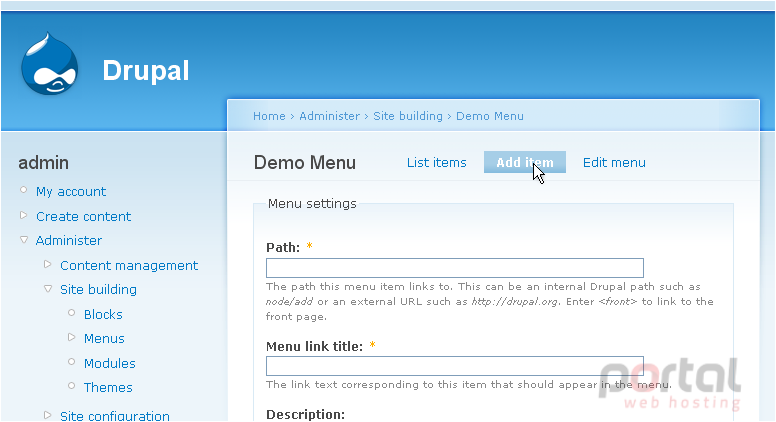Open the Blocks page link
Image resolution: width=776 pixels, height=422 pixels.
(x=103, y=315)
